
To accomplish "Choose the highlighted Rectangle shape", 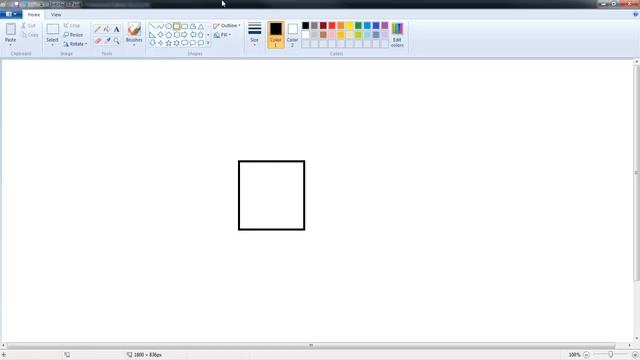I will [176, 27].
